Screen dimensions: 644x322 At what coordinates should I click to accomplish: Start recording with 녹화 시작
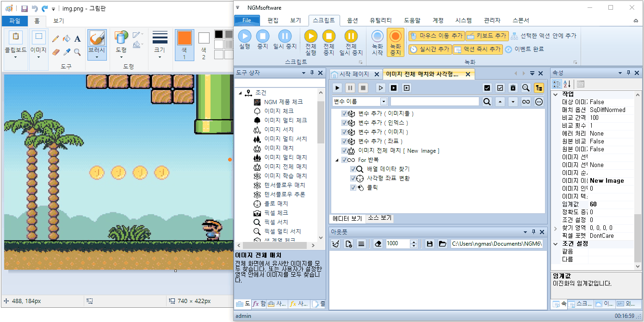(x=378, y=43)
